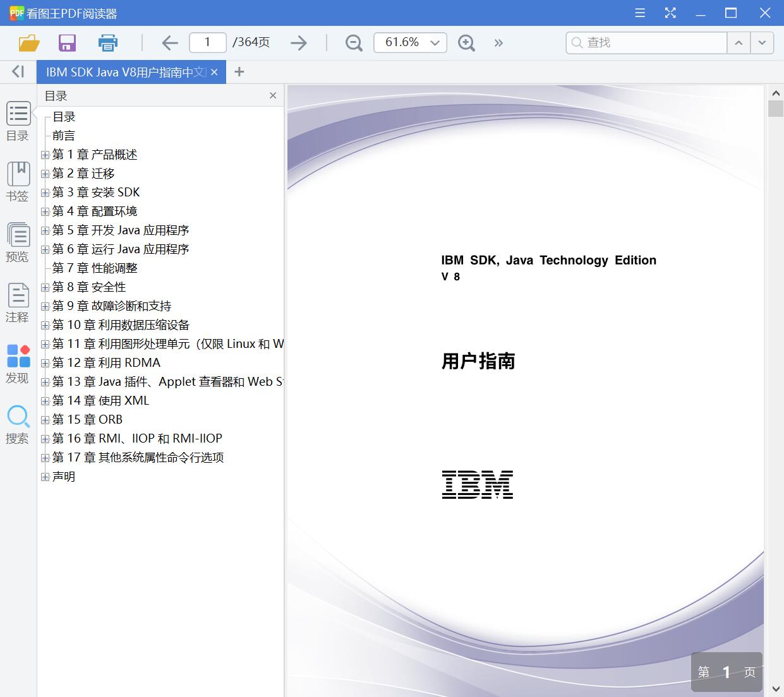Close the 目录 outline panel
The height and width of the screenshot is (697, 784).
[x=273, y=95]
